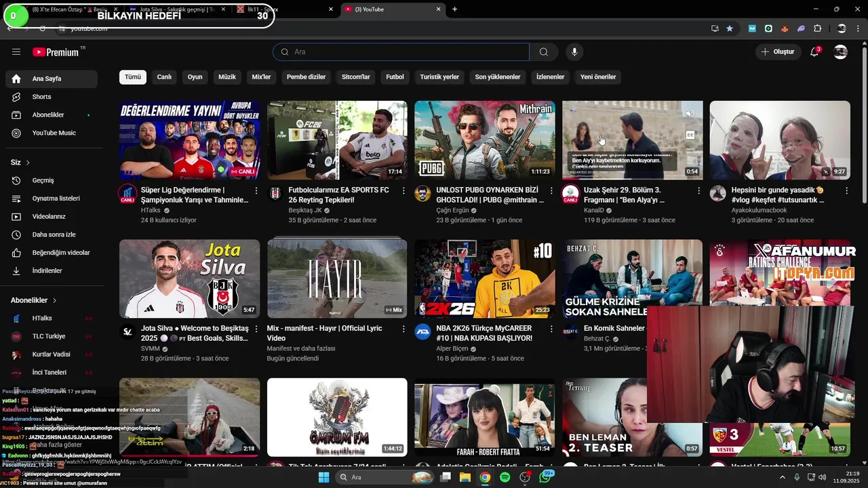868x488 pixels.
Task: Focus the Ara search field
Action: 401,52
